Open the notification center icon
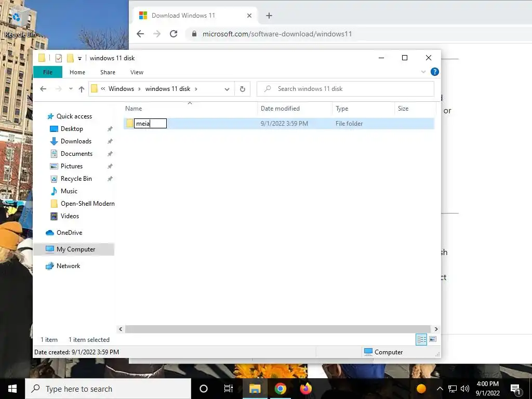 pos(516,389)
